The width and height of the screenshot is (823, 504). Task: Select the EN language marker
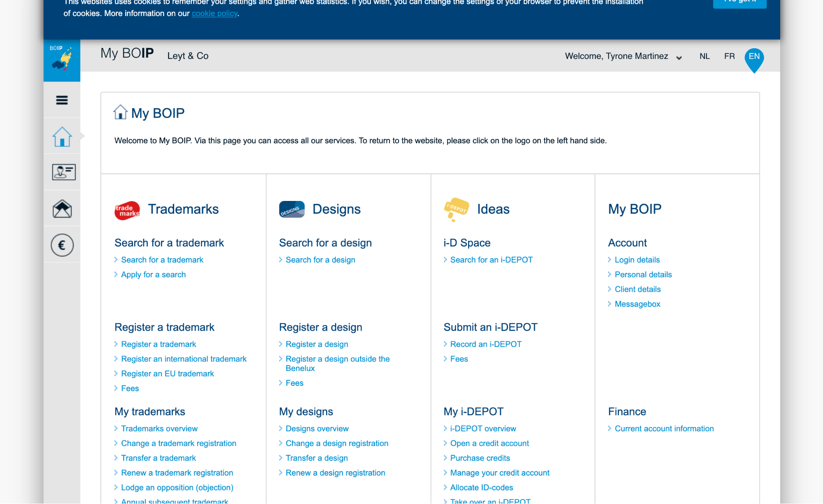[x=754, y=58]
